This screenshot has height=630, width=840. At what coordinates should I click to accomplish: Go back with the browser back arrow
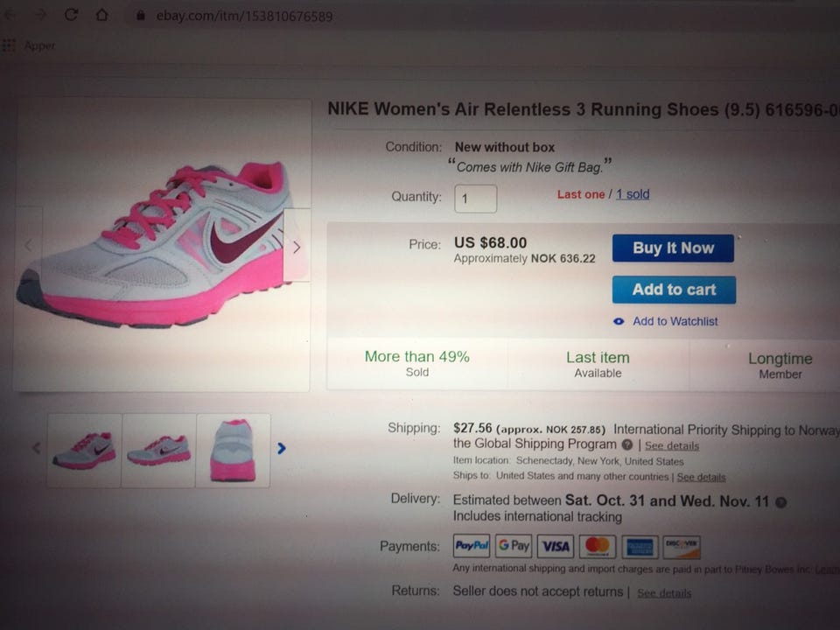pyautogui.click(x=10, y=15)
